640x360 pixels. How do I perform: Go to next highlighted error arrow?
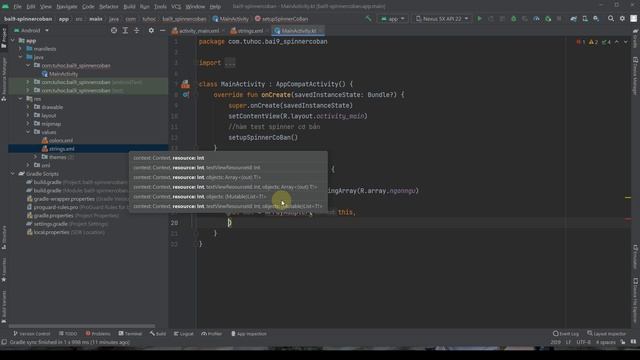625,42
